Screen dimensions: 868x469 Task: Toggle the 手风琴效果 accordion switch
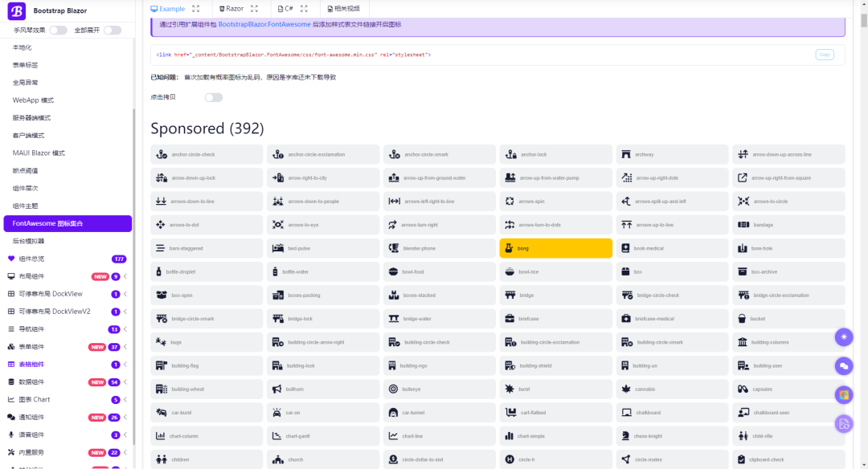click(x=58, y=30)
